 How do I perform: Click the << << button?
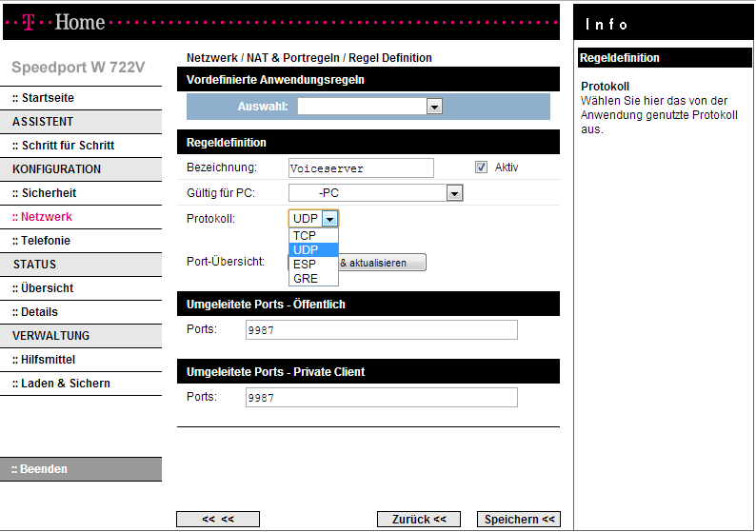218,519
